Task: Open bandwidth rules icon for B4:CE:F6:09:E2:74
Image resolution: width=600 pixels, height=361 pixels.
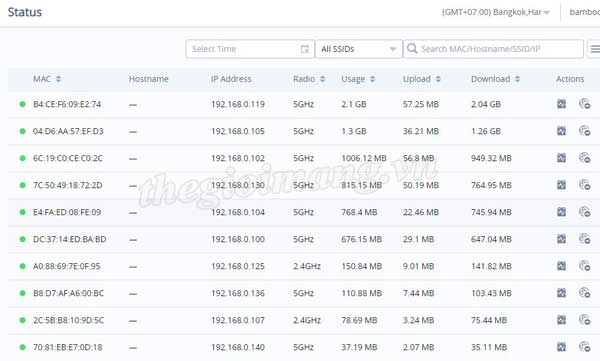Action: 561,104
